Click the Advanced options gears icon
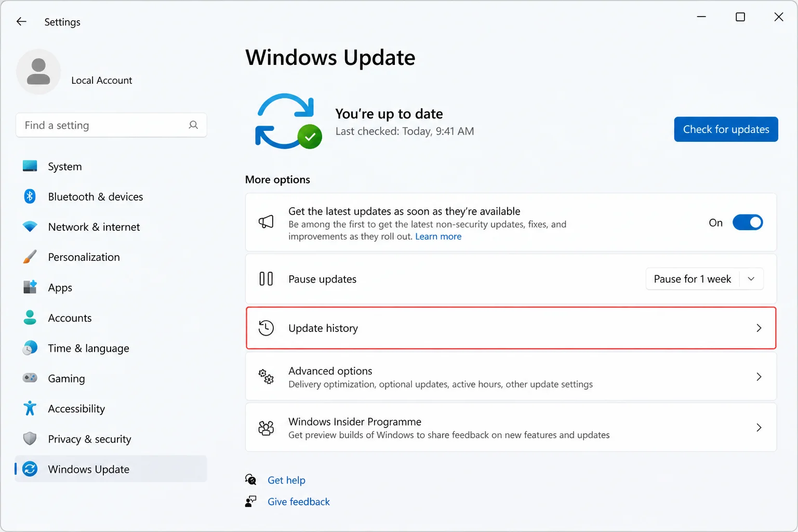The image size is (798, 532). (x=266, y=377)
